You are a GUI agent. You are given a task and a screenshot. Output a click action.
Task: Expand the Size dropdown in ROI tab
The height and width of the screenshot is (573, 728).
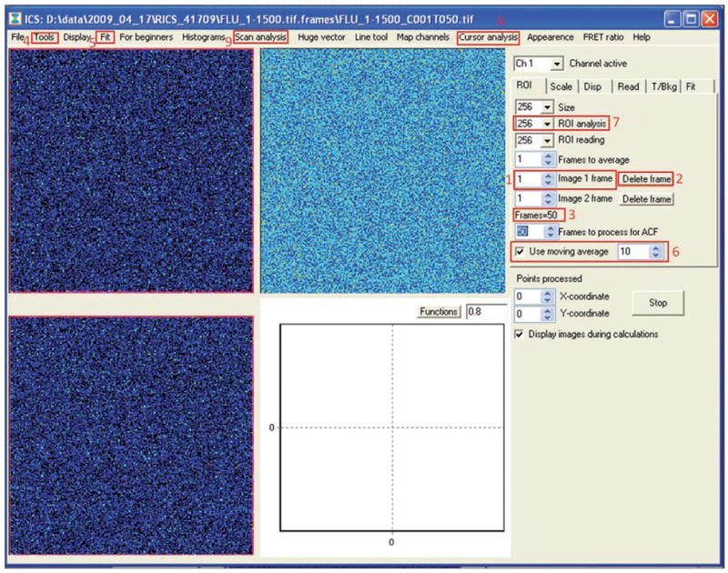pos(548,106)
